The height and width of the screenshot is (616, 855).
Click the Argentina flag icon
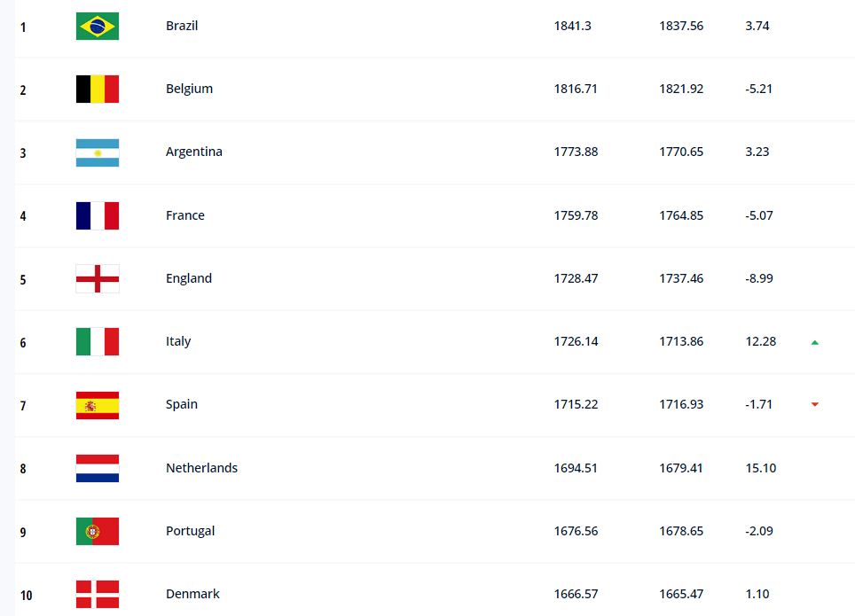click(x=98, y=152)
